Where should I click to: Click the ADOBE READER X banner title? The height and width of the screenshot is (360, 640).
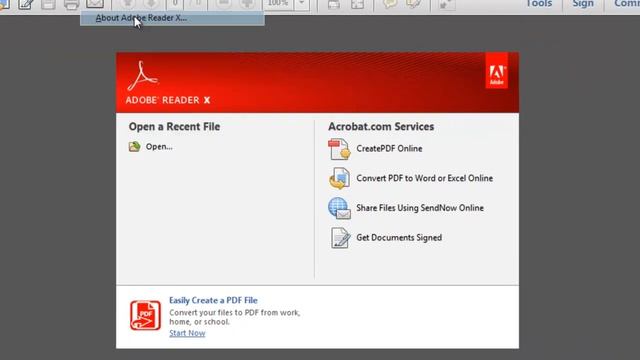[x=168, y=100]
